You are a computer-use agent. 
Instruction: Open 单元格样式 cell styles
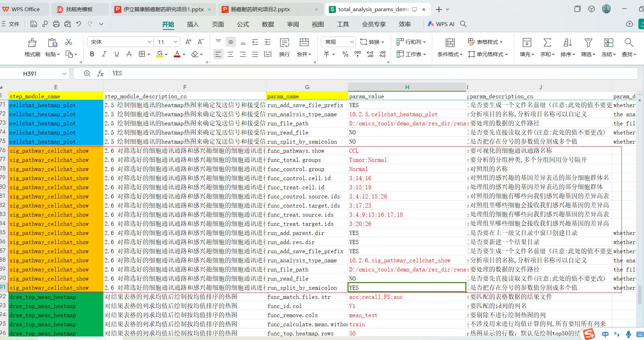488,54
